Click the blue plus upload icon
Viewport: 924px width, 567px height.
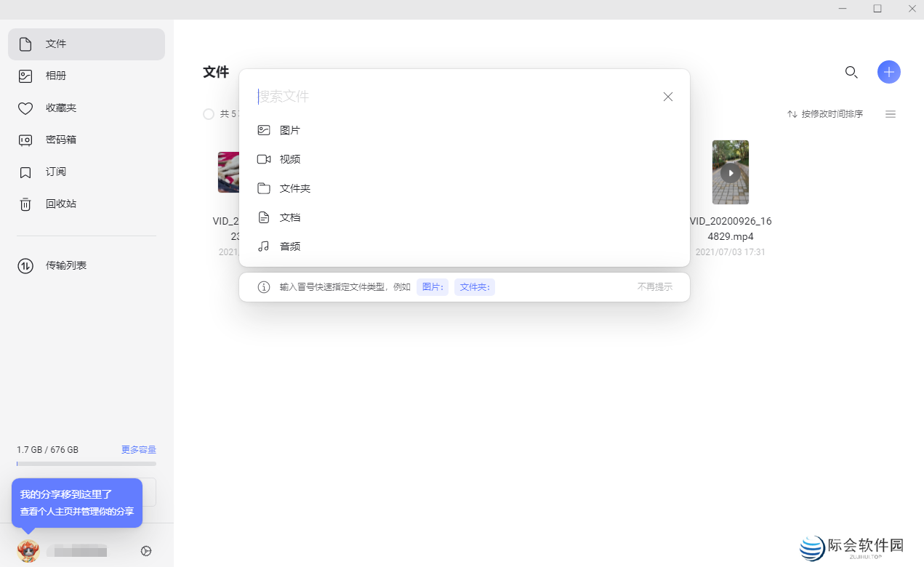[x=888, y=72]
